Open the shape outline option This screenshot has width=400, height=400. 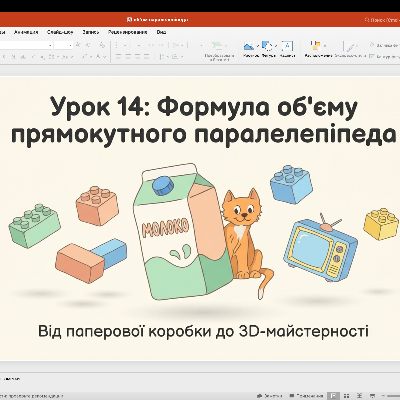point(384,57)
